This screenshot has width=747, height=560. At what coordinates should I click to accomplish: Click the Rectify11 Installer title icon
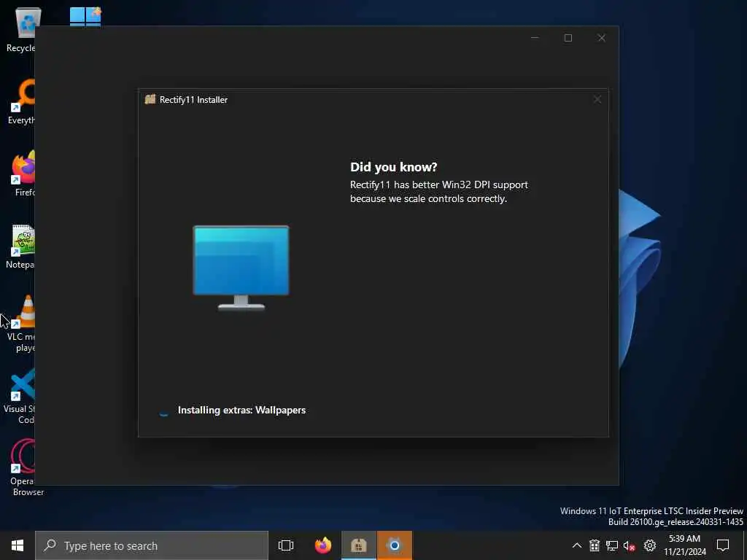click(x=150, y=99)
